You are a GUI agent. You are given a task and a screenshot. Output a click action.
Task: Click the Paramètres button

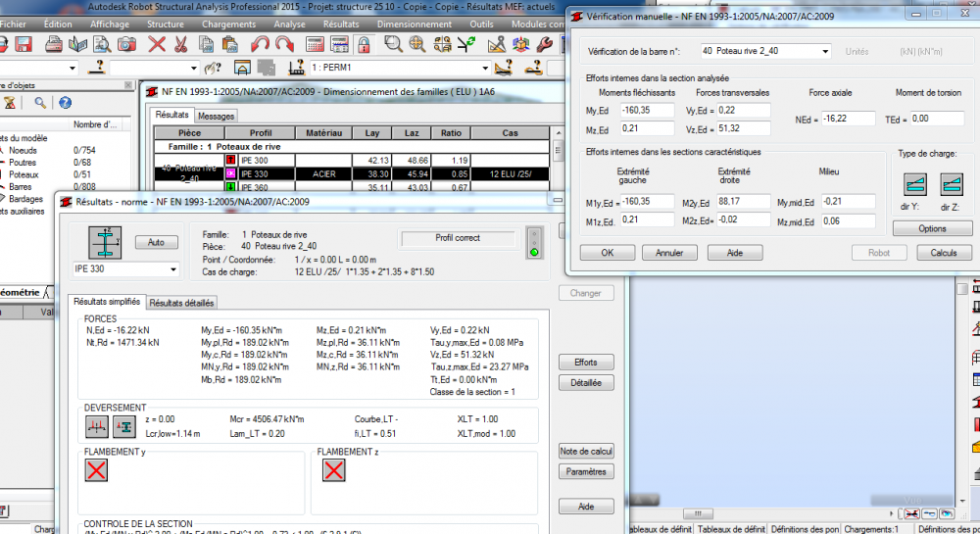click(586, 471)
